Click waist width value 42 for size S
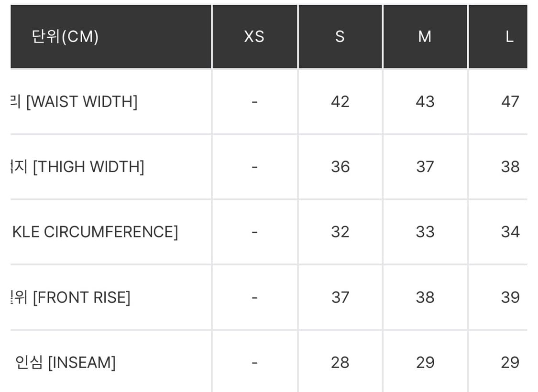Viewport: 538px width, 392px height. 340,101
